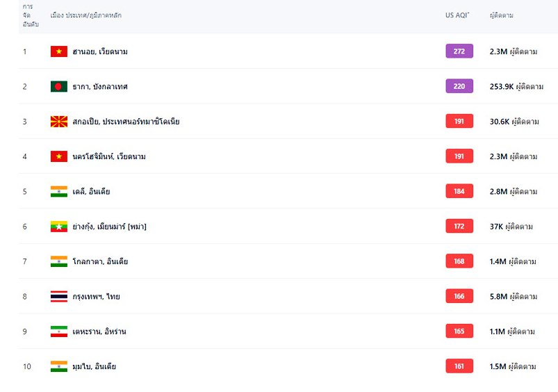
Task: Open the โกลกาตา, อินเดีย city link
Action: click(100, 262)
